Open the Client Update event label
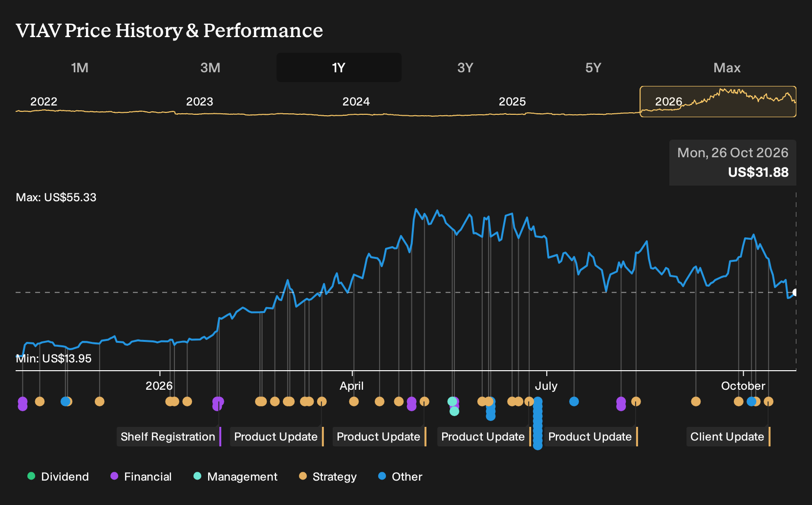Viewport: 812px width, 505px height. click(728, 437)
